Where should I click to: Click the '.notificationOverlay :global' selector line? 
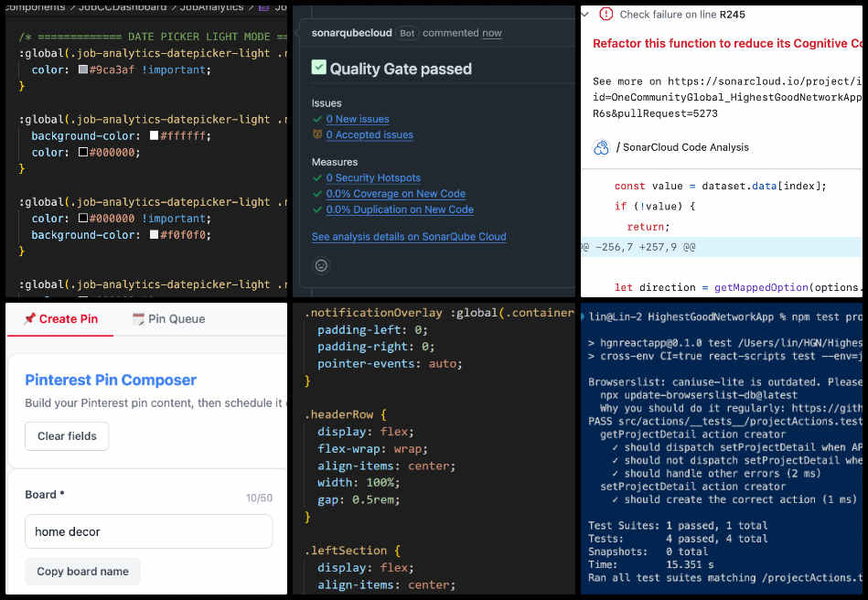(x=440, y=313)
